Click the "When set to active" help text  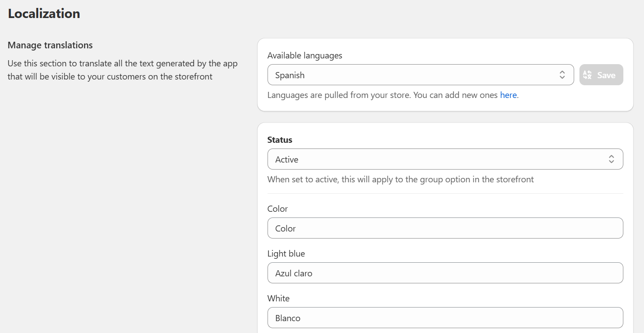[400, 179]
